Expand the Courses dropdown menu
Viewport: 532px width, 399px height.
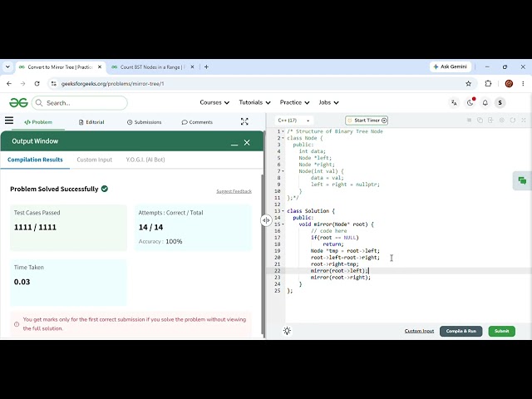click(x=214, y=102)
